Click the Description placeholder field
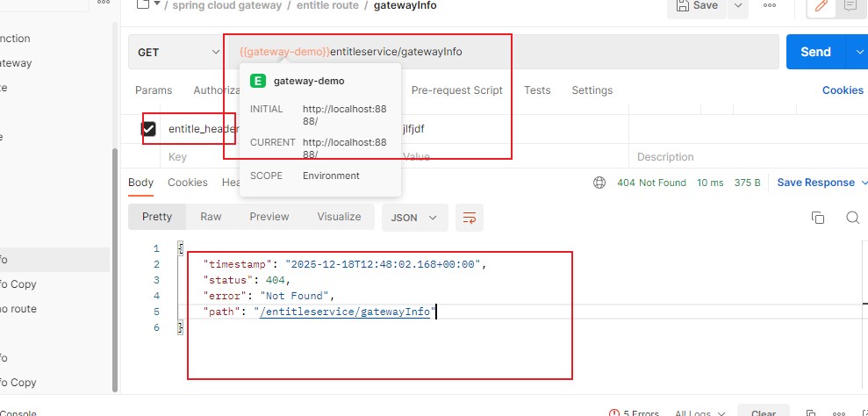The height and width of the screenshot is (416, 868). pos(665,157)
